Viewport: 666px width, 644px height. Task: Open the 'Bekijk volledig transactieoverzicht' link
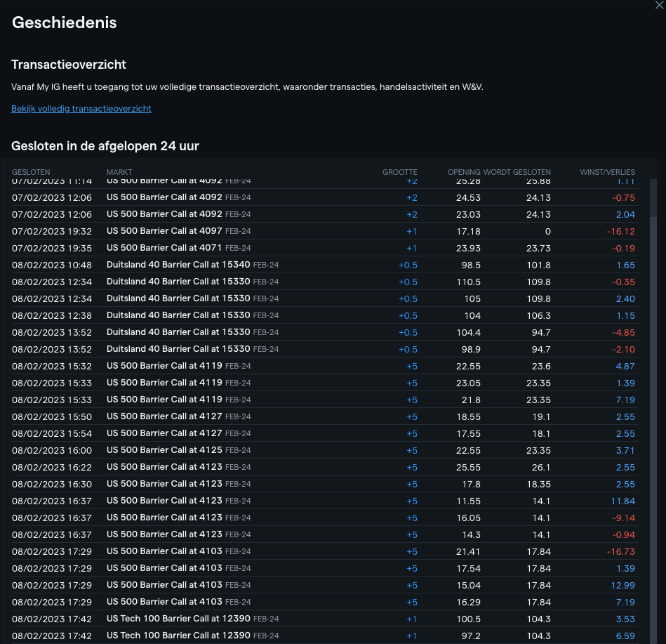(81, 109)
